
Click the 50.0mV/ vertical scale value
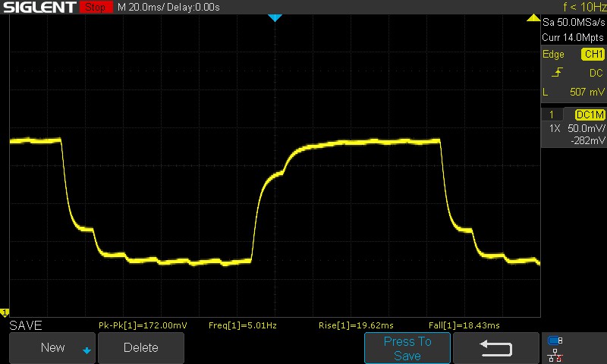coord(586,128)
